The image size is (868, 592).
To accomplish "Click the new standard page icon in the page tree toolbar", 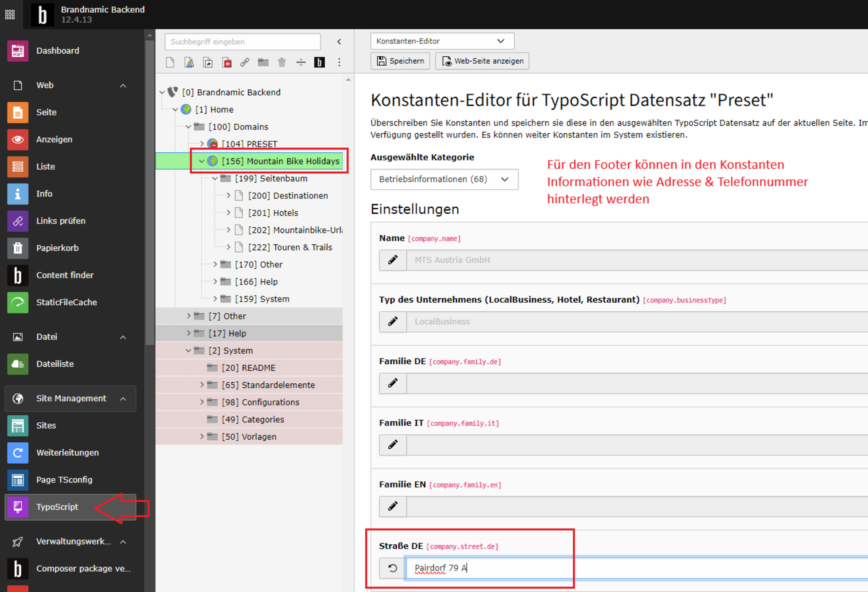I will [170, 62].
